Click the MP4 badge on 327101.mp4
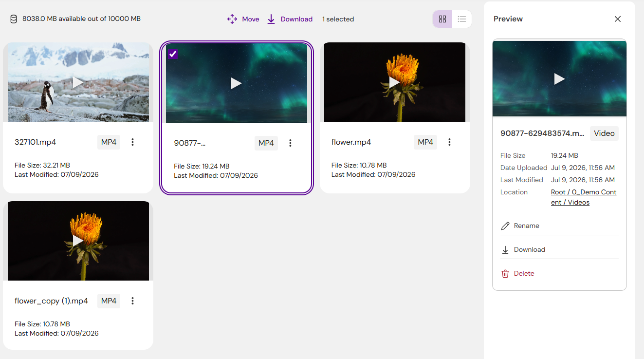 (109, 142)
